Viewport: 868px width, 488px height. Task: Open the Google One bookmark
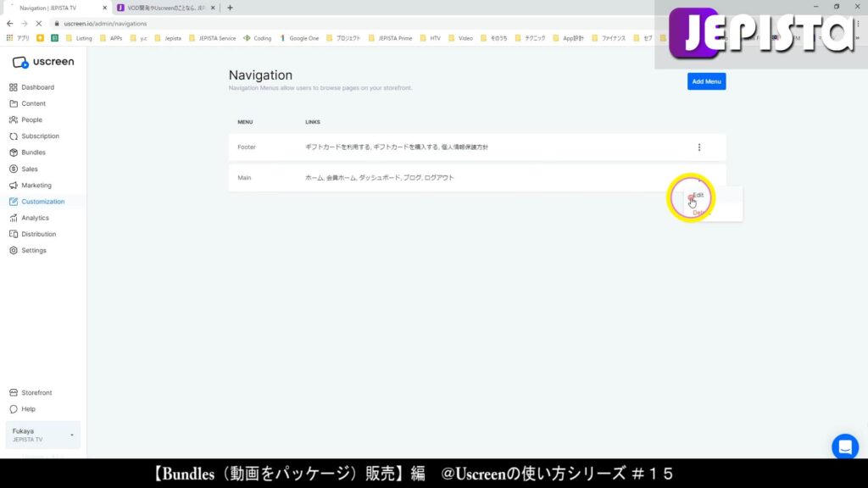[299, 38]
